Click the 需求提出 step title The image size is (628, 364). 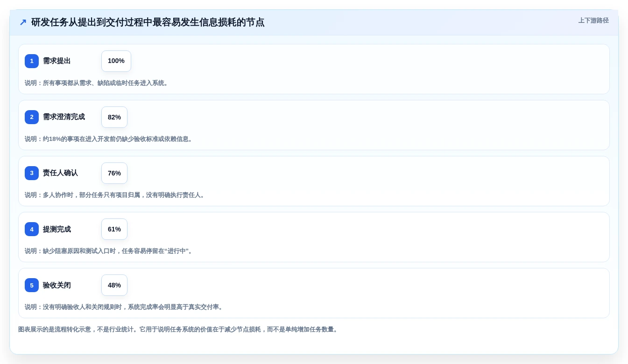[57, 61]
